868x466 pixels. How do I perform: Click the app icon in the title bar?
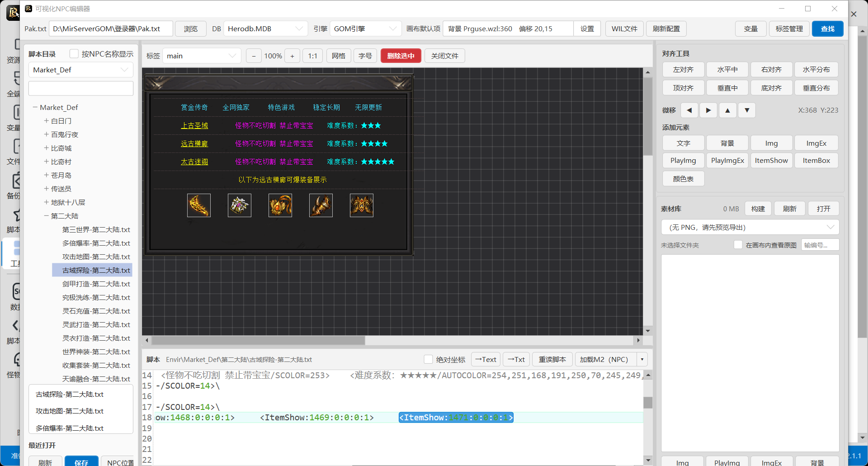coord(28,9)
